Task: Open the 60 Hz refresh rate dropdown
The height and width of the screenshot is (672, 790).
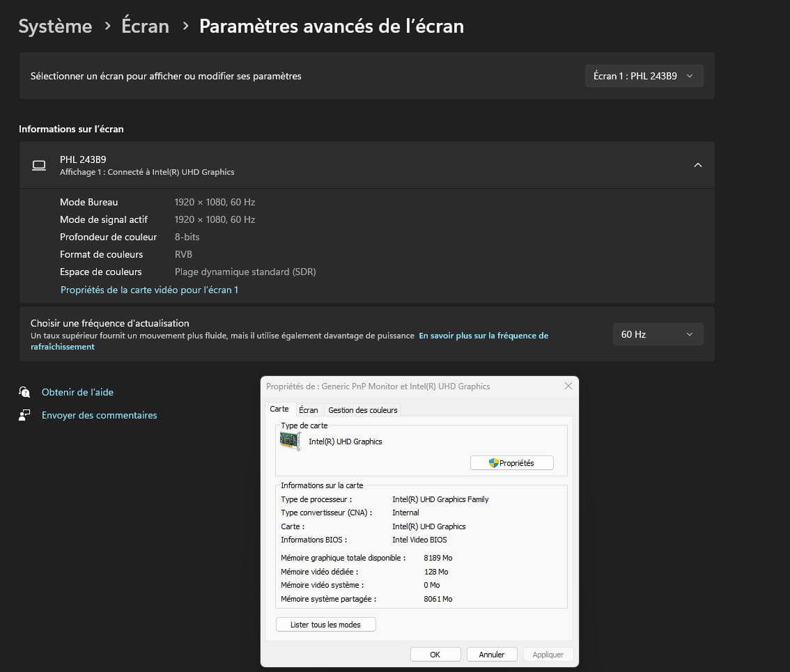Action: pyautogui.click(x=658, y=334)
